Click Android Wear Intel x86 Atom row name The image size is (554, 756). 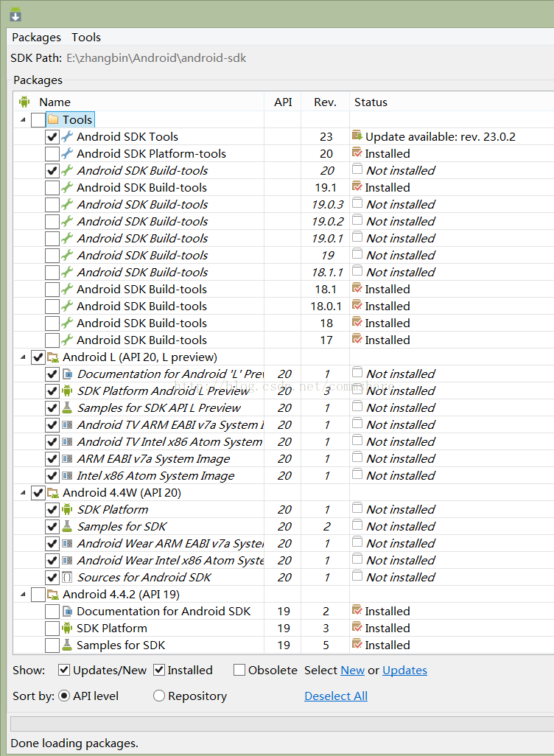click(171, 560)
